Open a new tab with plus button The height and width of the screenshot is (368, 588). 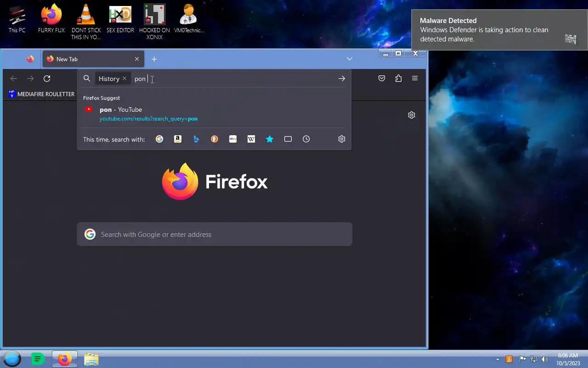(x=154, y=59)
